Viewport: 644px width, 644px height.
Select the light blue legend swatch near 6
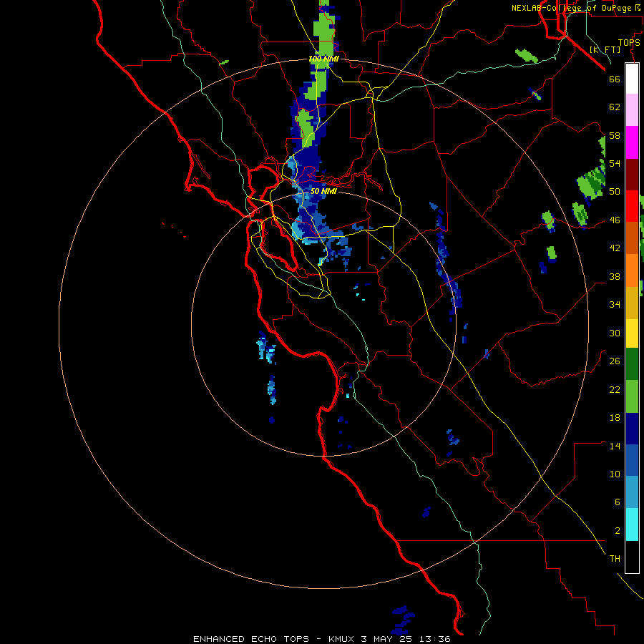[632, 492]
